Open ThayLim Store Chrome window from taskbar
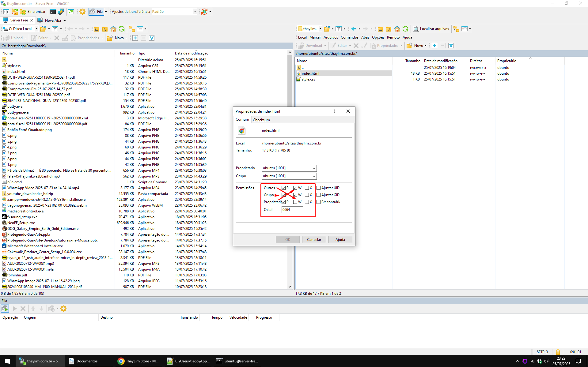 138,361
